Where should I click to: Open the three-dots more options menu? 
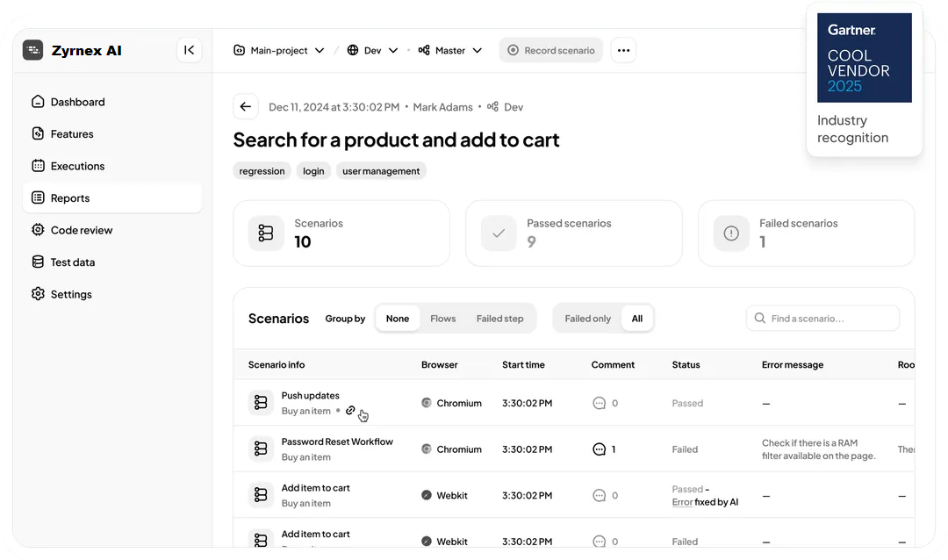(x=623, y=50)
